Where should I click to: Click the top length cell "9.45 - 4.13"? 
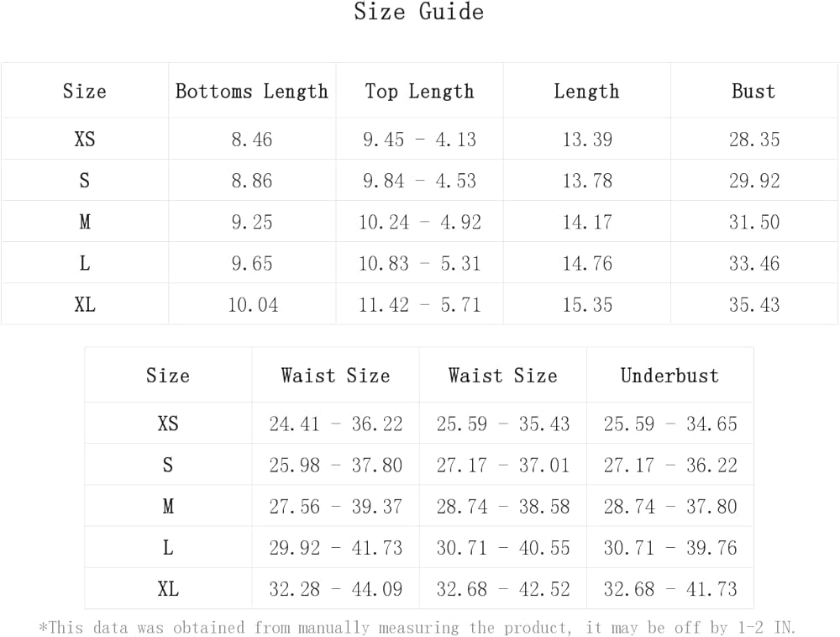point(419,140)
